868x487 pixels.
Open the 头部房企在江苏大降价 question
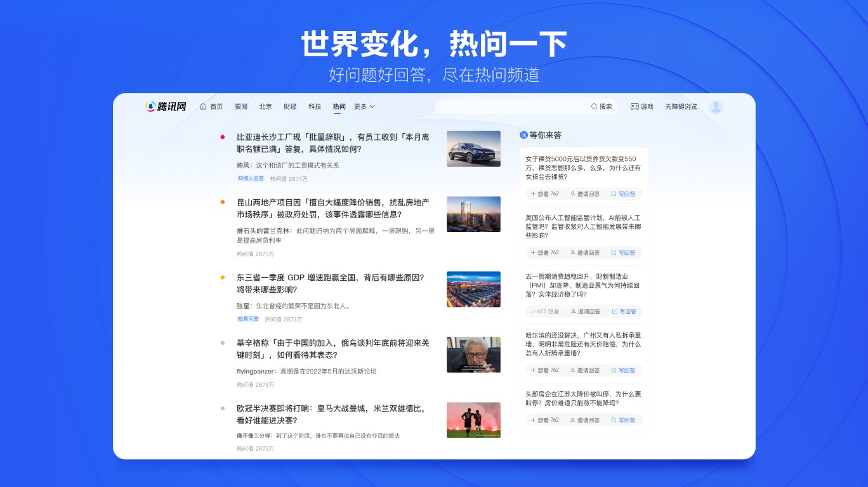[583, 398]
